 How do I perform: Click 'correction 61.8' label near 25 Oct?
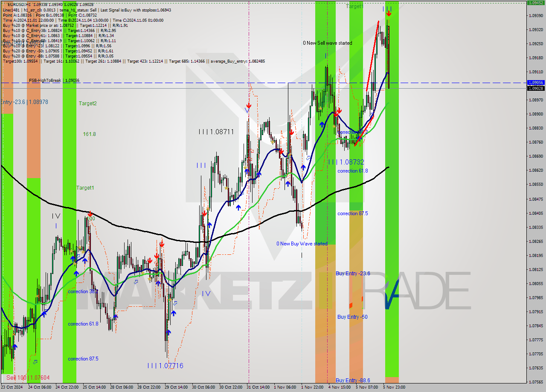[x=83, y=324]
